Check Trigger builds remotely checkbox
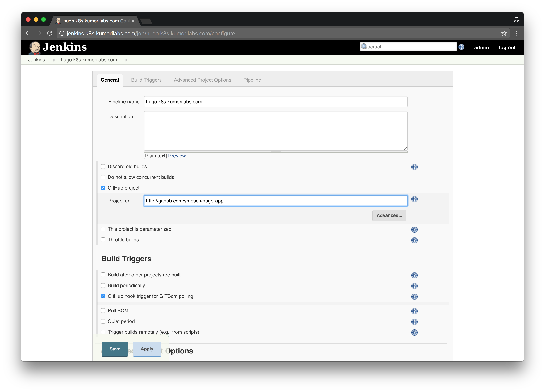This screenshot has height=392, width=545. 103,332
